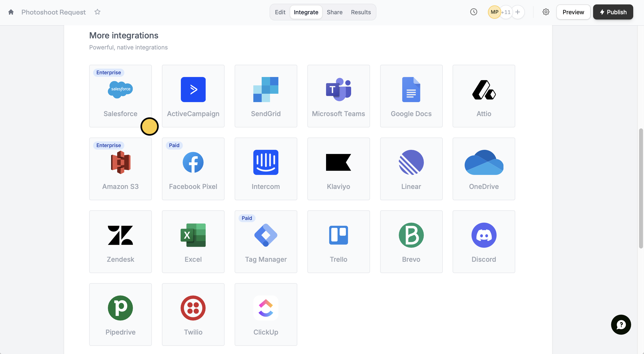Select the ActiveCampaign integration
The image size is (644, 354).
tap(193, 96)
